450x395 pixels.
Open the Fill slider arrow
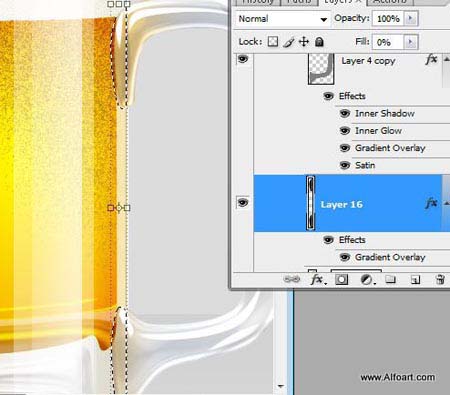click(x=411, y=42)
